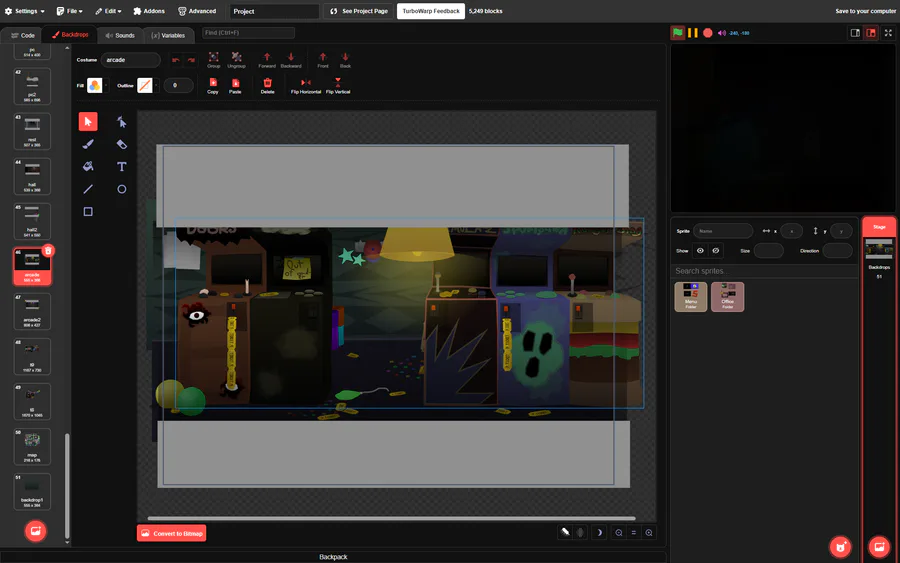Switch to the Variables tab
This screenshot has height=563, width=900.
tap(168, 35)
